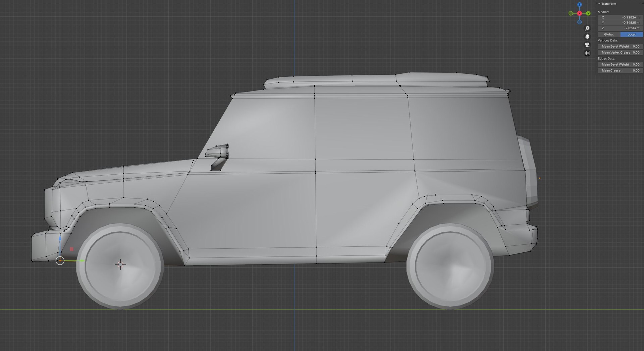Click the Mean Crease field
The height and width of the screenshot is (351, 644).
pos(620,71)
